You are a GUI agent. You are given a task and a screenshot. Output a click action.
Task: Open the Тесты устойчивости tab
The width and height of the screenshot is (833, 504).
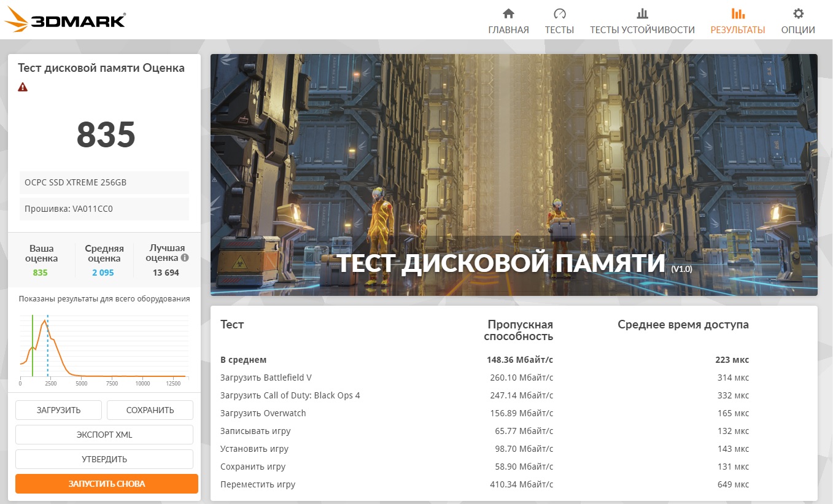pos(642,29)
